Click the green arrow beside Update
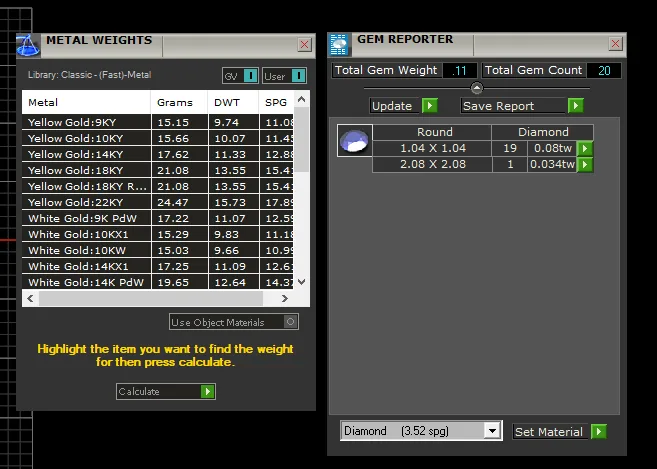 tap(430, 106)
